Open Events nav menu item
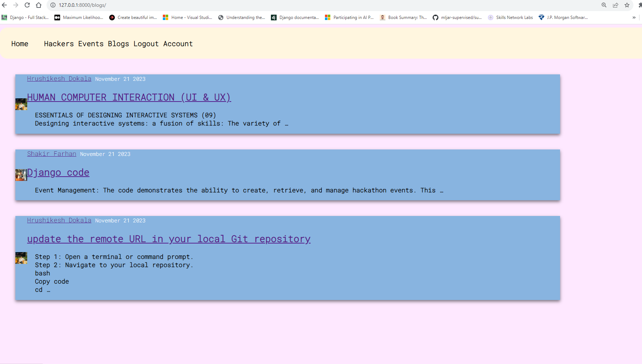This screenshot has height=364, width=642. coord(91,44)
